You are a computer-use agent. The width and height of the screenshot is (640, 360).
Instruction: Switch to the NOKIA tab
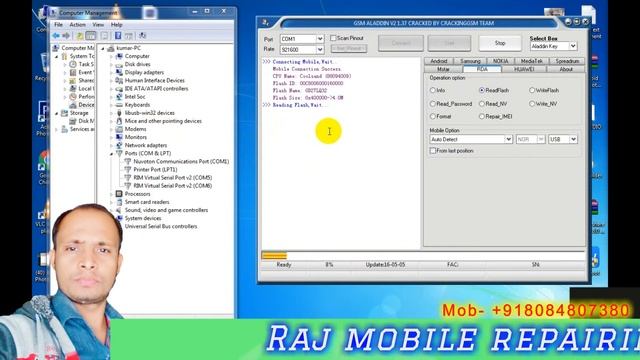click(500, 61)
